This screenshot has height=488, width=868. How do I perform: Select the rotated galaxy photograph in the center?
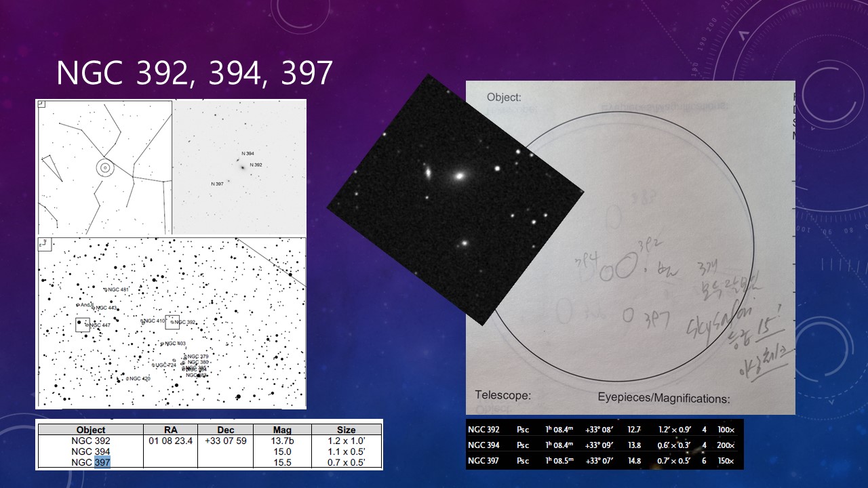(x=455, y=200)
